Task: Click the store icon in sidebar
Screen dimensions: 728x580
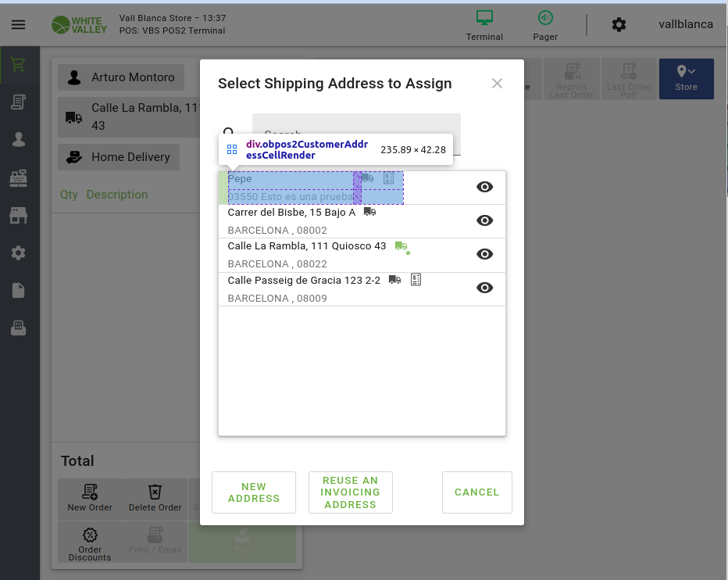Action: (18, 216)
